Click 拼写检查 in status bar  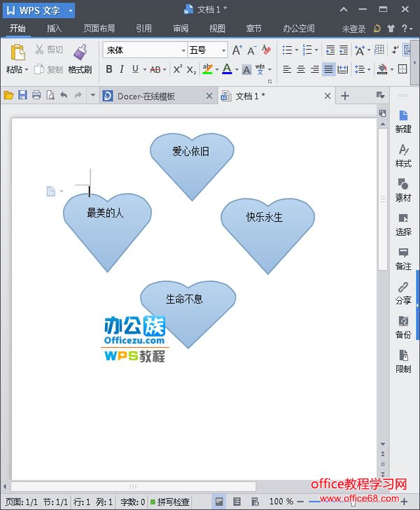pyautogui.click(x=170, y=502)
